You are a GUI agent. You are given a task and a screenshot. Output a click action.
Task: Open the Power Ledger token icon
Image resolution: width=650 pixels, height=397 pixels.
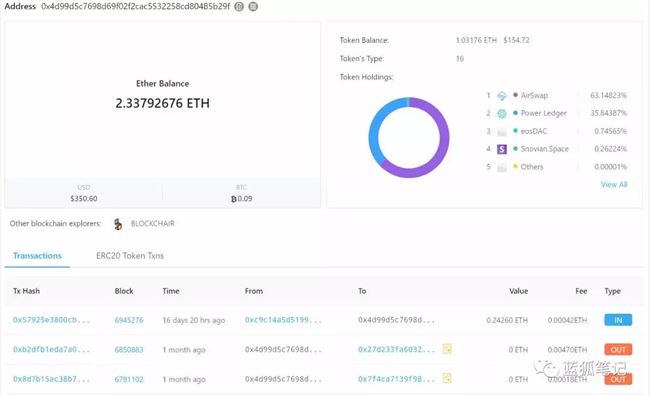[502, 114]
